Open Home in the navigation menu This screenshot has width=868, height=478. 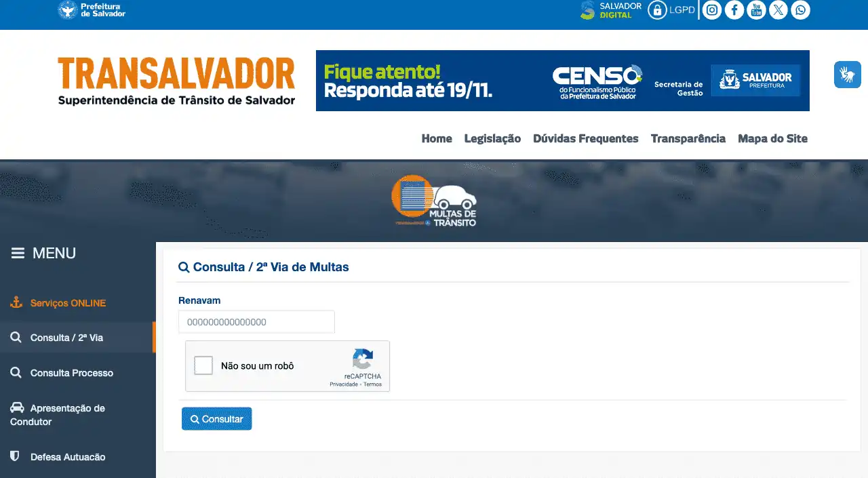point(436,138)
